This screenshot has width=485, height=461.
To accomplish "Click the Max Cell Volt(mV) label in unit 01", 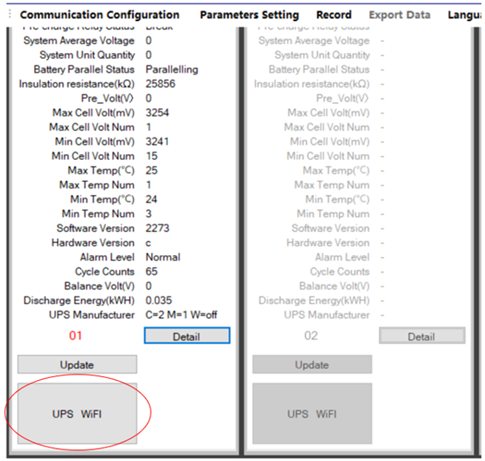I will 94,113.
